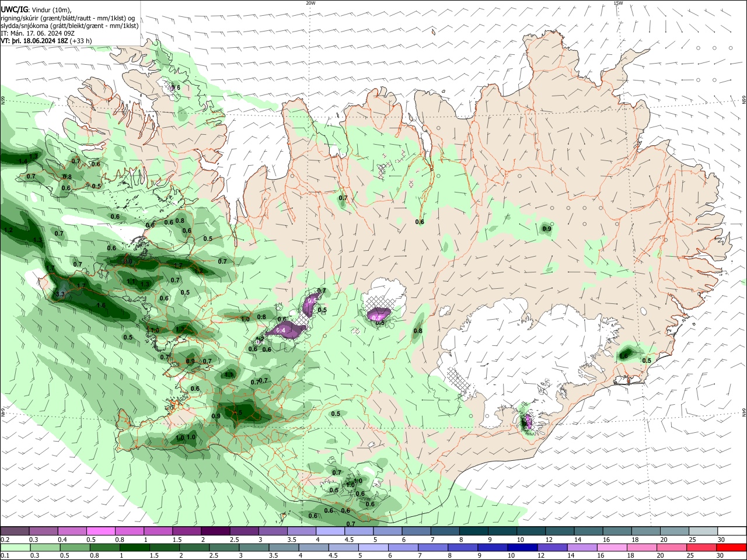The image size is (747, 560).
Task: Select the white swatch after 30 in the upper legend row
Action: (731, 531)
